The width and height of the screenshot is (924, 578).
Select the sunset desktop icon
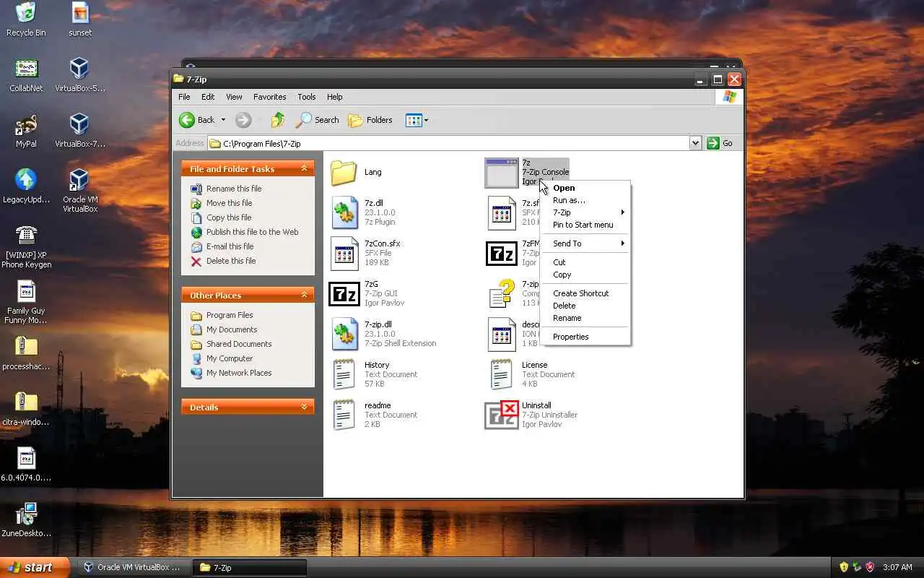pos(80,13)
